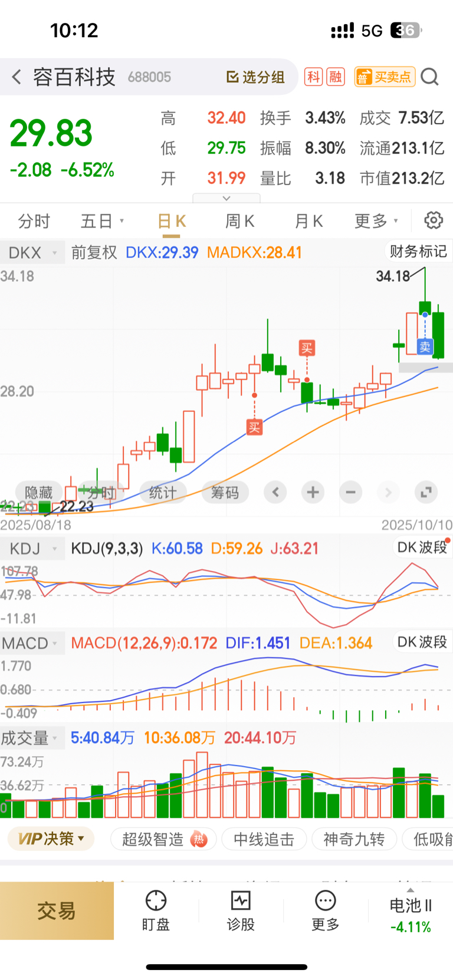Viewport: 453px width, 980px height.
Task: Open the MACD indicator dropdown
Action: (x=32, y=643)
